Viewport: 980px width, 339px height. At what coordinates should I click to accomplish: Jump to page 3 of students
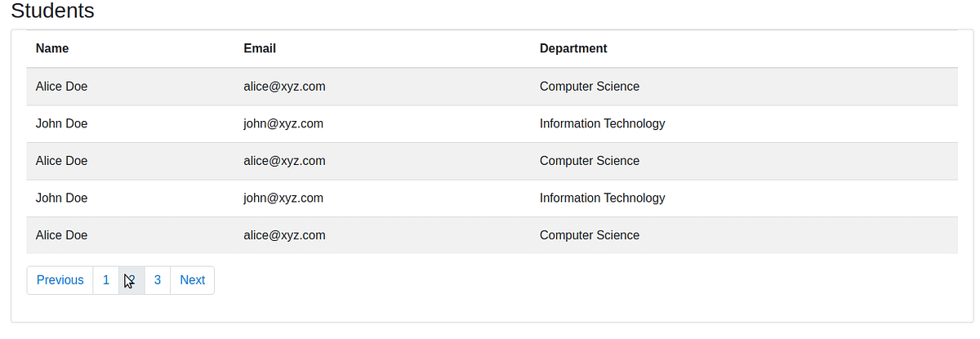(158, 280)
